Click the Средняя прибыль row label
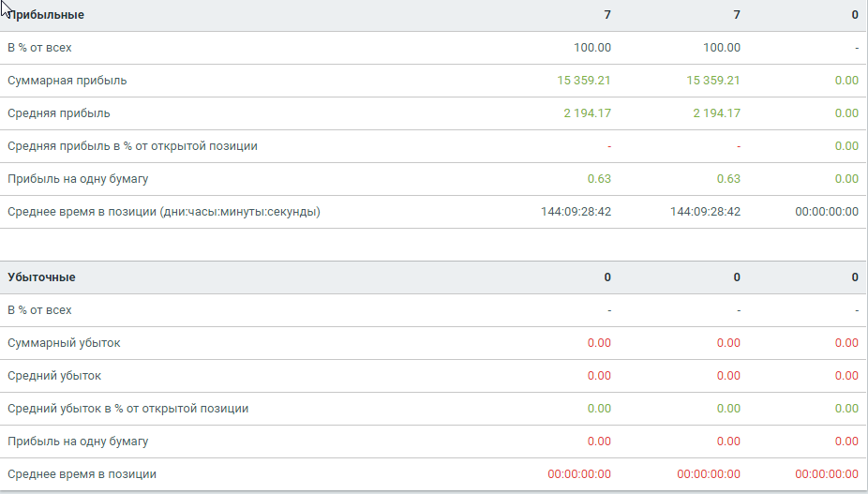The width and height of the screenshot is (868, 494). pyautogui.click(x=59, y=113)
